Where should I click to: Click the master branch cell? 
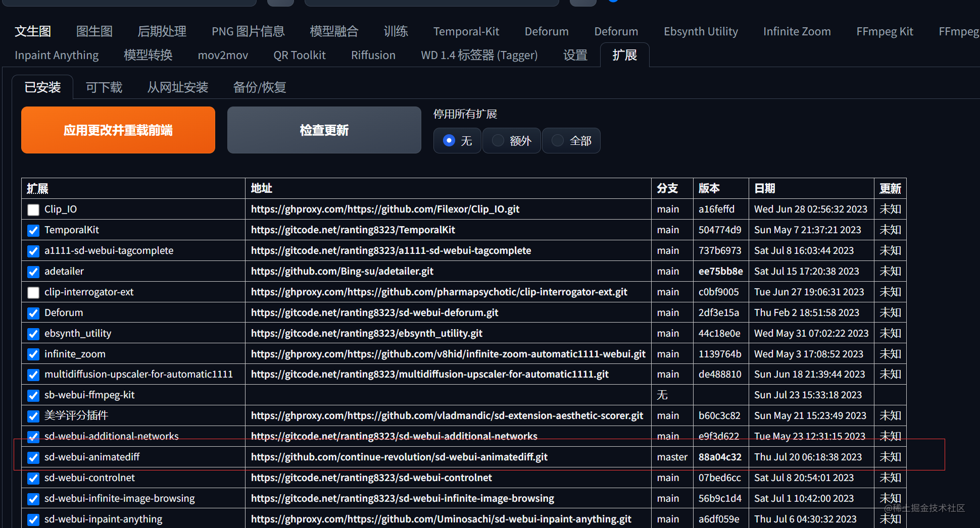pyautogui.click(x=672, y=457)
